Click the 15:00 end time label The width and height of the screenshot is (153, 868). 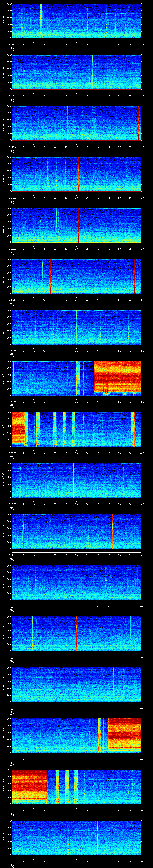(141, 708)
